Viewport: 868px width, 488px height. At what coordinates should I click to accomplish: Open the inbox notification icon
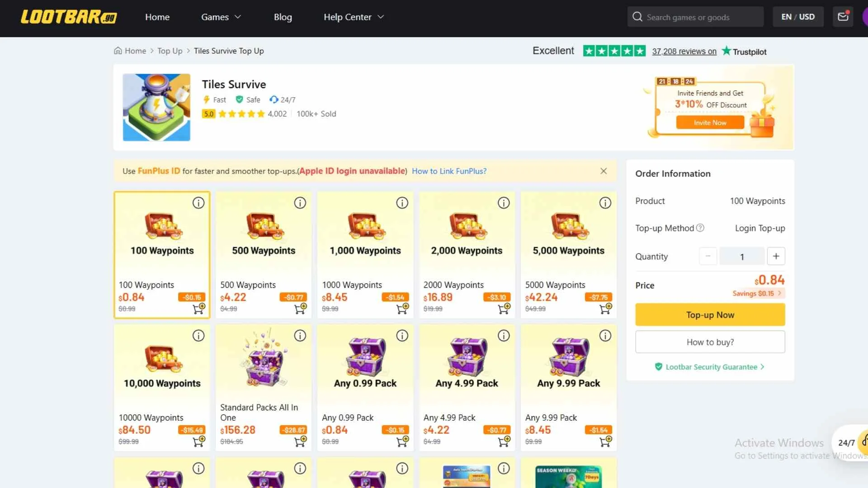tap(843, 16)
